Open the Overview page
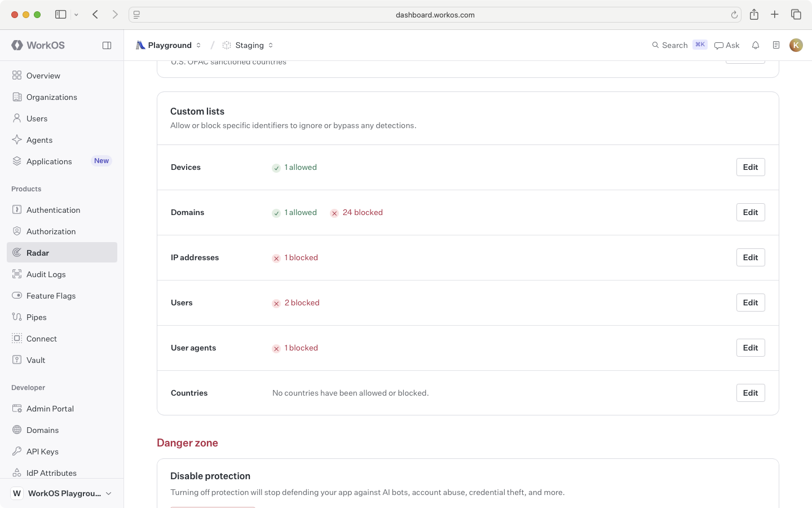 pos(62,76)
